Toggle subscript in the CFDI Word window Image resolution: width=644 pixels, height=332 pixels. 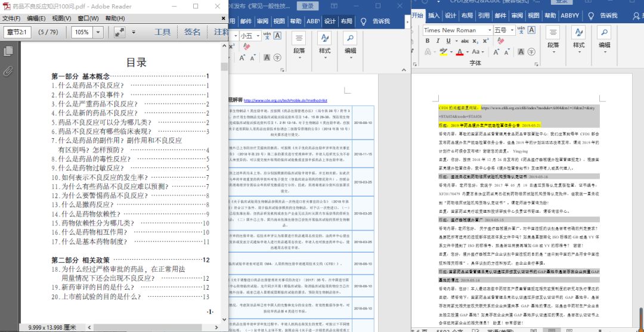coord(475,41)
